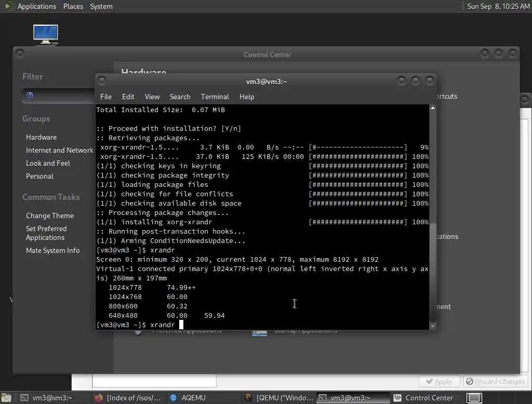The height and width of the screenshot is (404, 532).
Task: Open the Change Theme common task
Action: pyautogui.click(x=49, y=216)
